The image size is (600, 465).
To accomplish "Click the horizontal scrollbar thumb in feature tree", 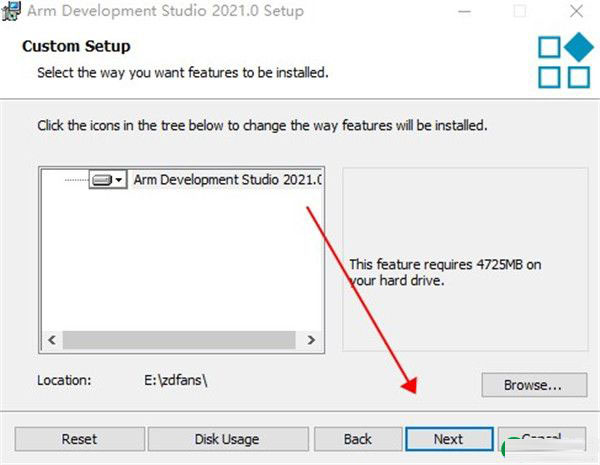I will [179, 340].
